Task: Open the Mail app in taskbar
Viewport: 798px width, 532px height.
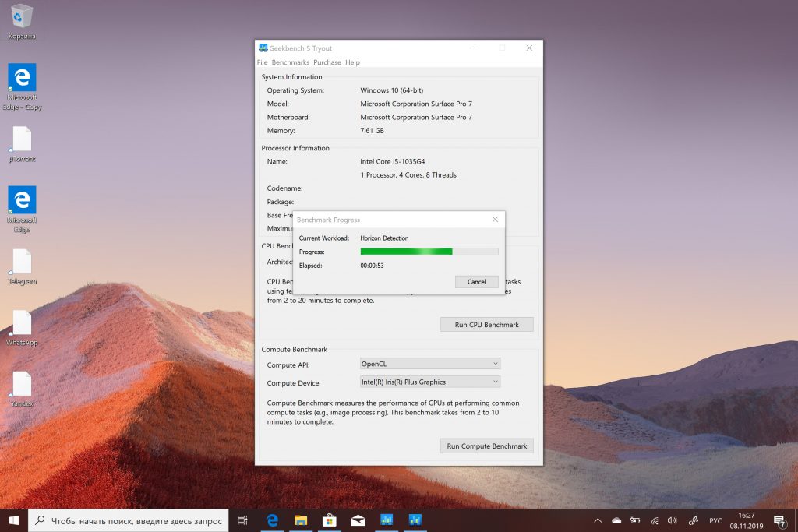Action: (x=358, y=520)
